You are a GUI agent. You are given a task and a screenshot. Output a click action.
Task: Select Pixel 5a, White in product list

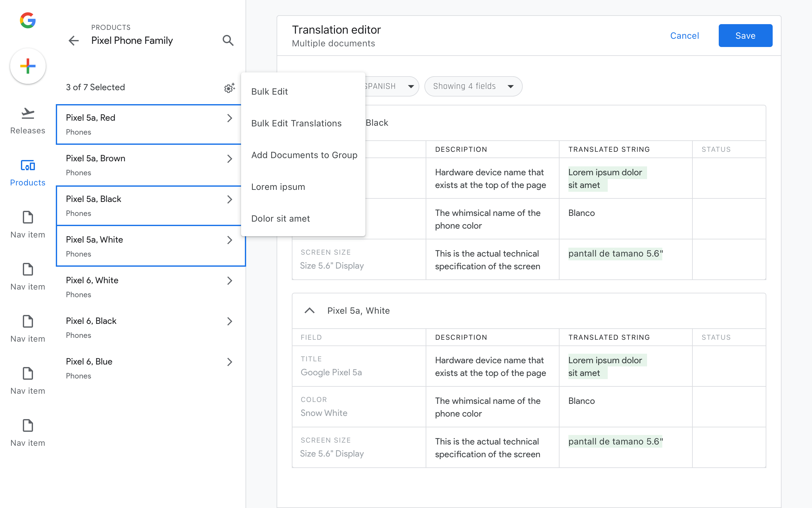[x=151, y=246]
